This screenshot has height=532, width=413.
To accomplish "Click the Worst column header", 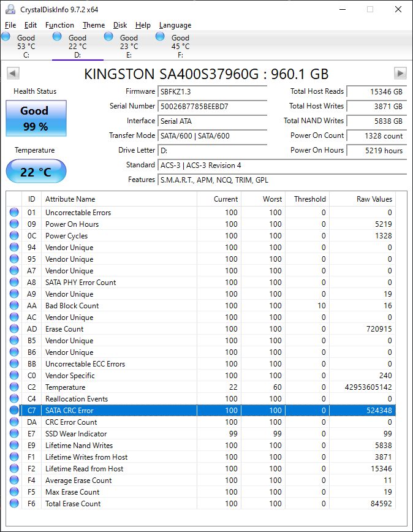I will [x=263, y=199].
